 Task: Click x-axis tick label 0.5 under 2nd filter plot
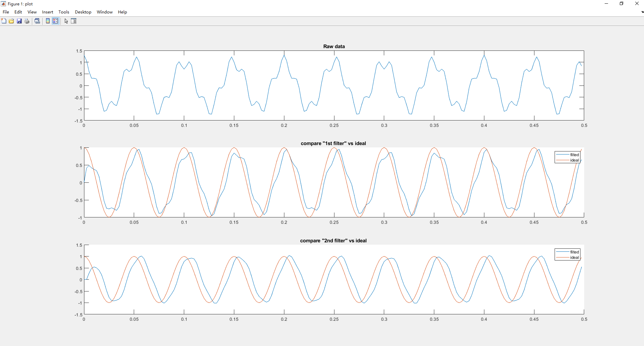point(584,319)
